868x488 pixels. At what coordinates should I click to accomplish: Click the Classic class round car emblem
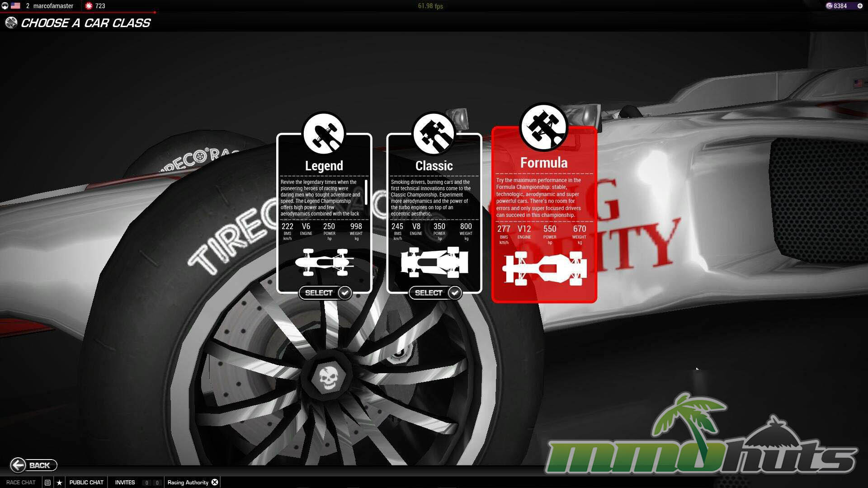(x=434, y=134)
